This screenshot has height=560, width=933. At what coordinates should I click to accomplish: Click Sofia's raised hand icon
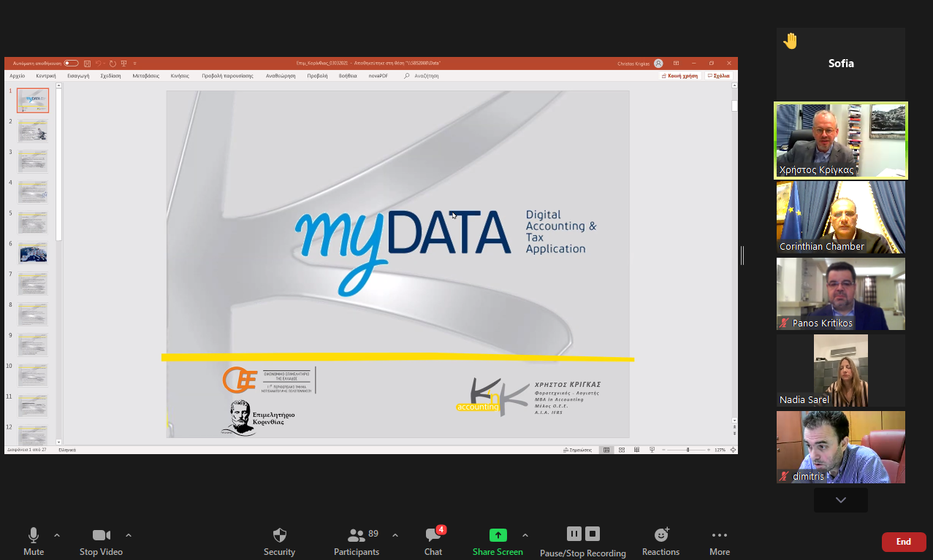pos(790,41)
